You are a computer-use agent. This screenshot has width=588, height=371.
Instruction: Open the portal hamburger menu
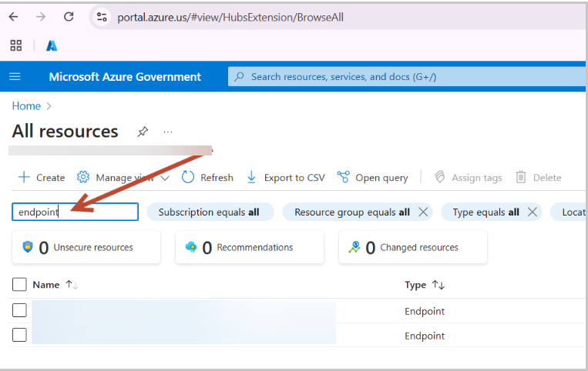[x=15, y=77]
